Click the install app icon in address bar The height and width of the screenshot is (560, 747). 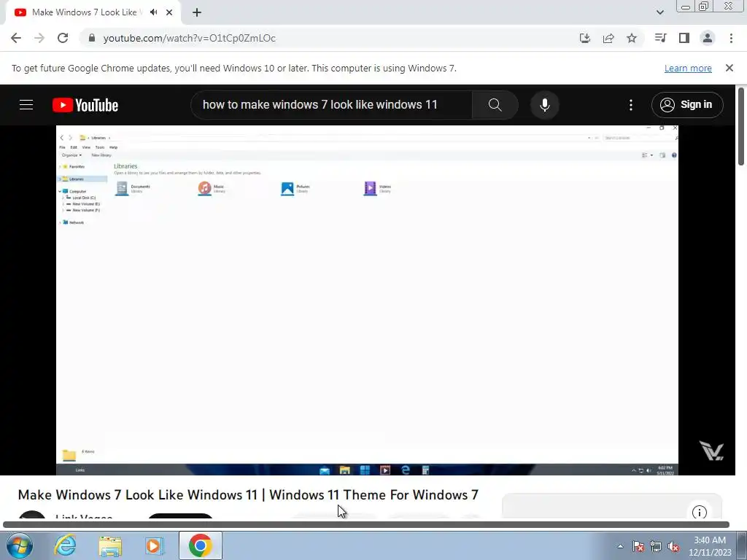pyautogui.click(x=585, y=38)
